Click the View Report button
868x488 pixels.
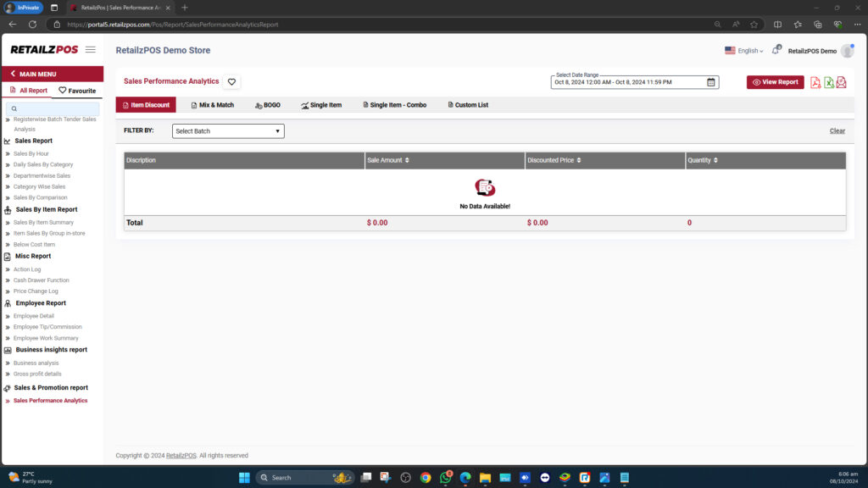775,82
